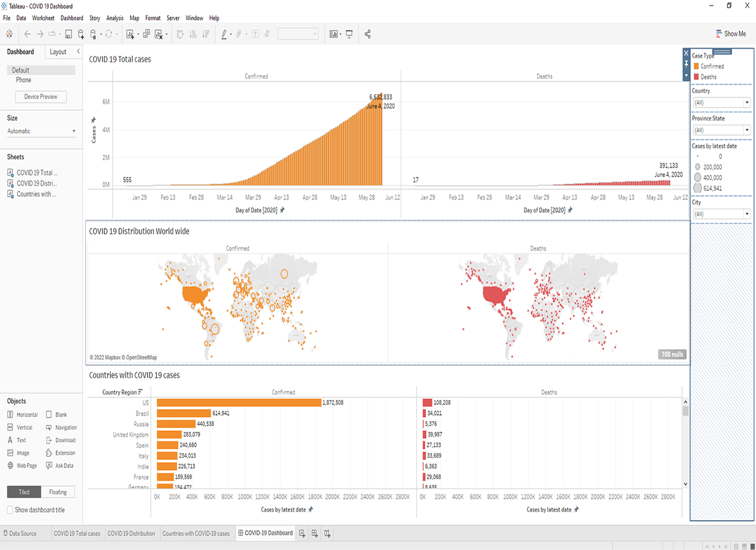Click the Share workbook icon
The image size is (756, 550).
click(367, 34)
